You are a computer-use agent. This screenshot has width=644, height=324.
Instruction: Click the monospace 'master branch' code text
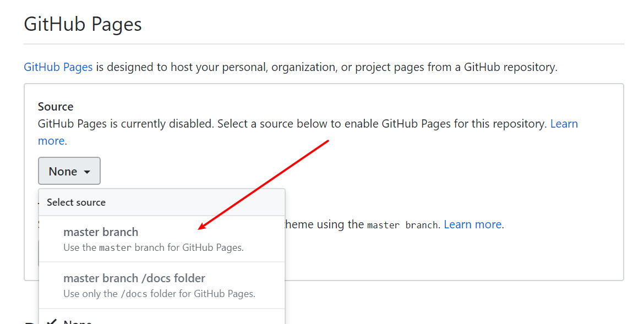point(402,225)
